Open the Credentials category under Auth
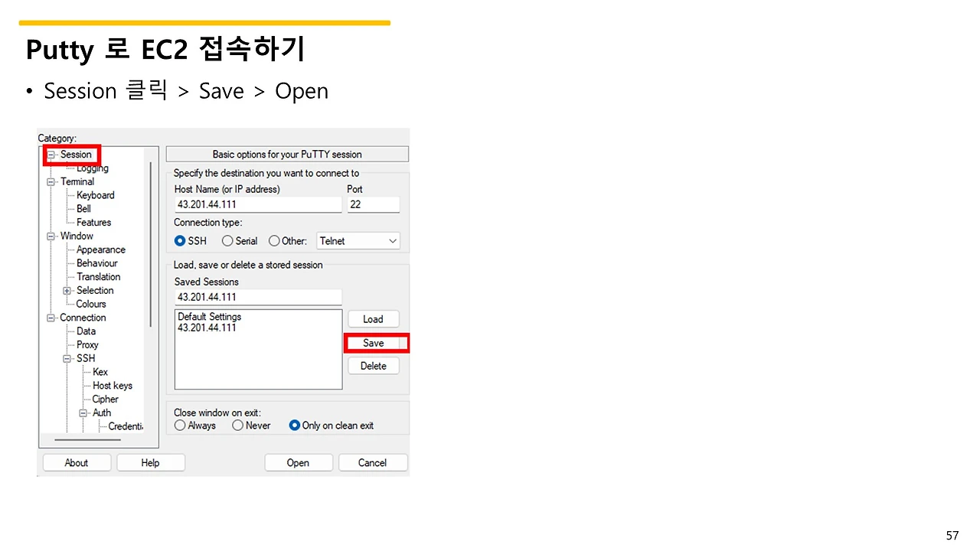This screenshot has height=551, width=980. click(x=126, y=427)
